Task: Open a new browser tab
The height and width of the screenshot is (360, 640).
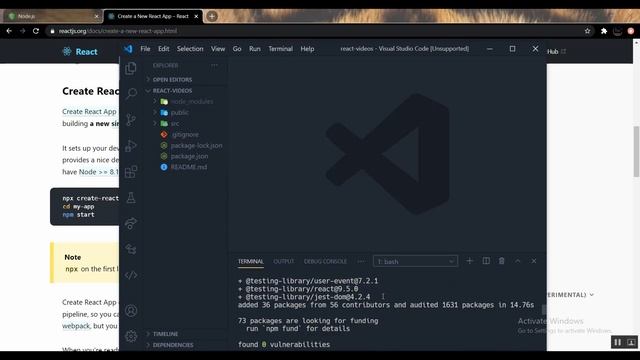Action: 211,16
